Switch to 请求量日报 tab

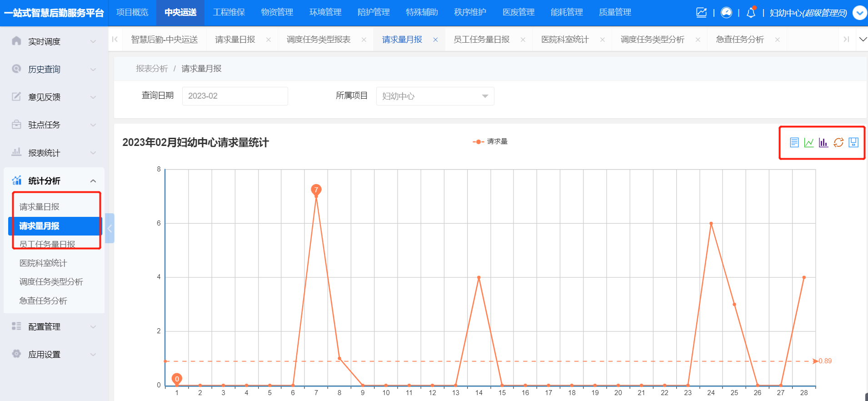[x=235, y=40]
